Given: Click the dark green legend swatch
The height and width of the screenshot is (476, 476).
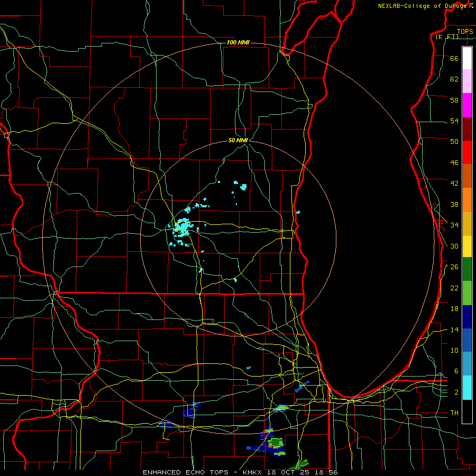Looking at the screenshot, I should (x=467, y=269).
